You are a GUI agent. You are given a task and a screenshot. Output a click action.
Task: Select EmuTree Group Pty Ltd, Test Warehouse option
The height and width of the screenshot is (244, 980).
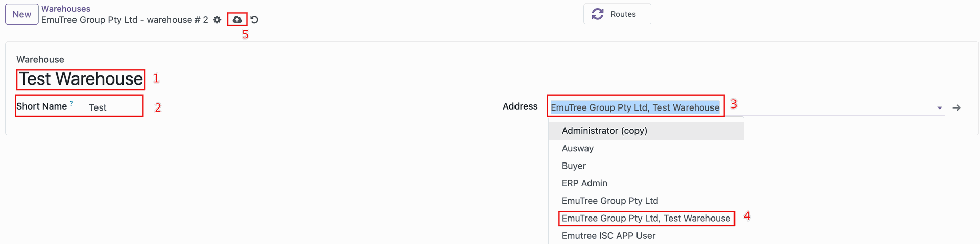click(646, 219)
